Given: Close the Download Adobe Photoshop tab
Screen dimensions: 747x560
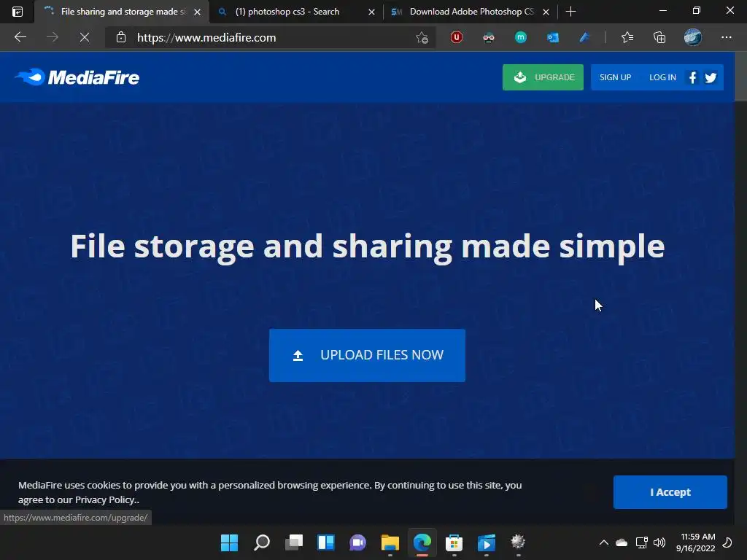Looking at the screenshot, I should point(546,12).
